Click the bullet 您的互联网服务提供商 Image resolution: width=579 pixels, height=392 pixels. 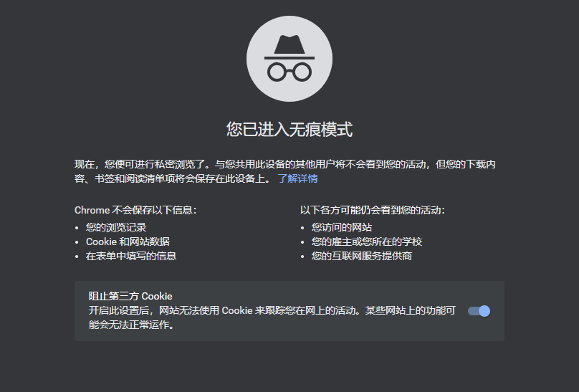tap(361, 256)
